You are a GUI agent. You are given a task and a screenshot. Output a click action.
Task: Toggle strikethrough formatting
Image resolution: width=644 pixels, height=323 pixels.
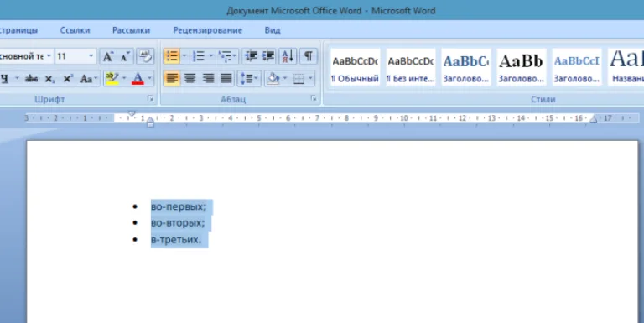click(x=32, y=79)
